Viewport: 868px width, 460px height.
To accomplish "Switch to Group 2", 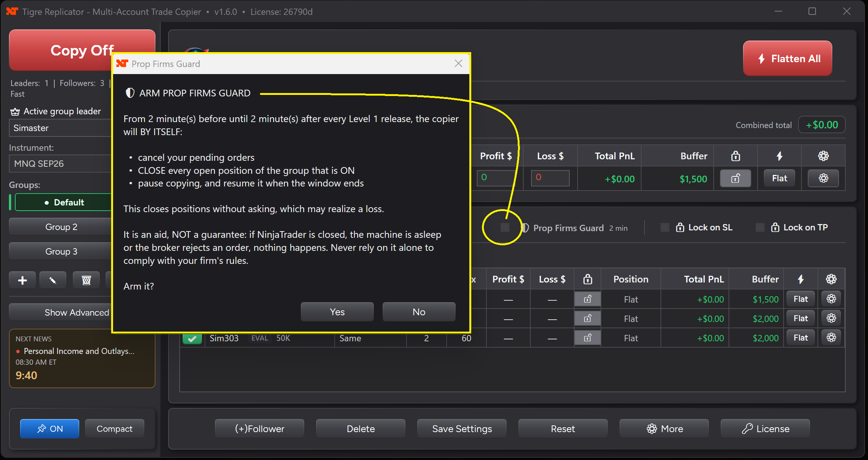I will [61, 227].
